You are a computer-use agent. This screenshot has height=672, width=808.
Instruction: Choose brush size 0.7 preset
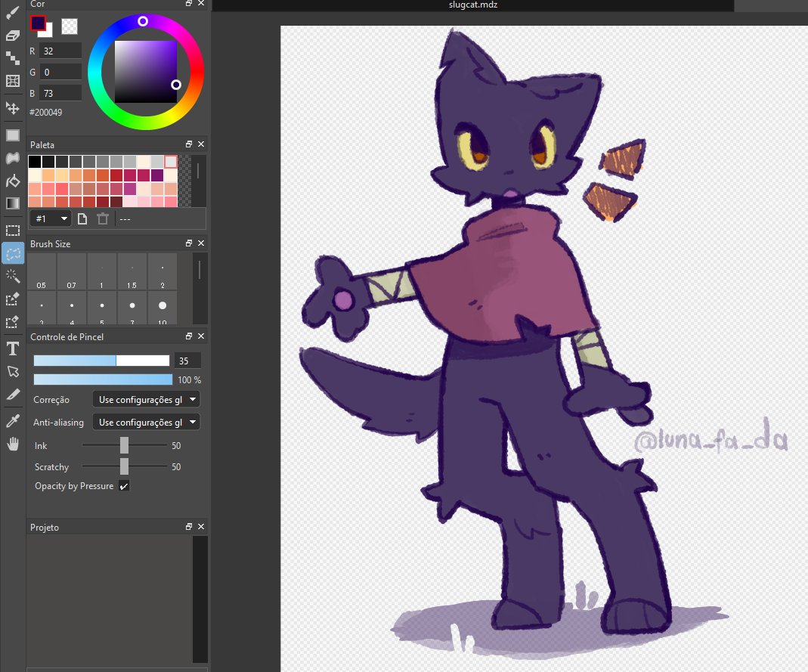point(72,271)
